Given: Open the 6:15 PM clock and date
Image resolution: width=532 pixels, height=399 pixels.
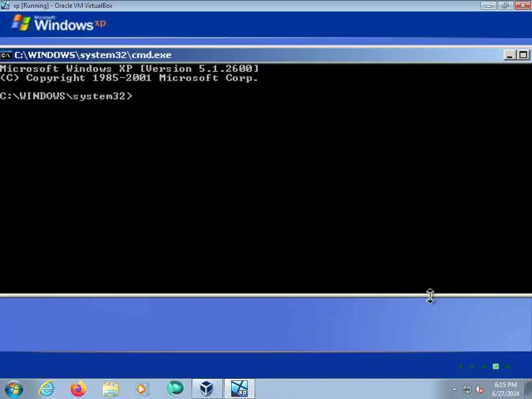Looking at the screenshot, I should point(506,389).
